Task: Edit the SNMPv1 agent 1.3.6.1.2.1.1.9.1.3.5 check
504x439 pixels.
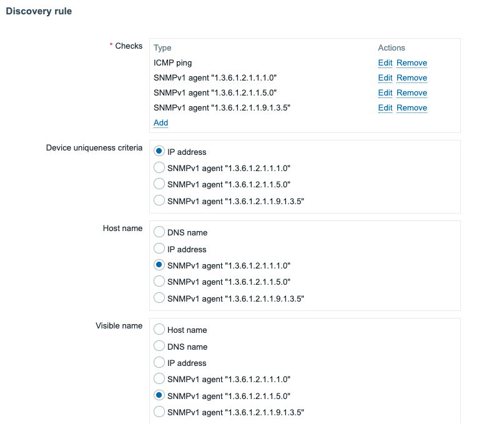Action: point(385,108)
